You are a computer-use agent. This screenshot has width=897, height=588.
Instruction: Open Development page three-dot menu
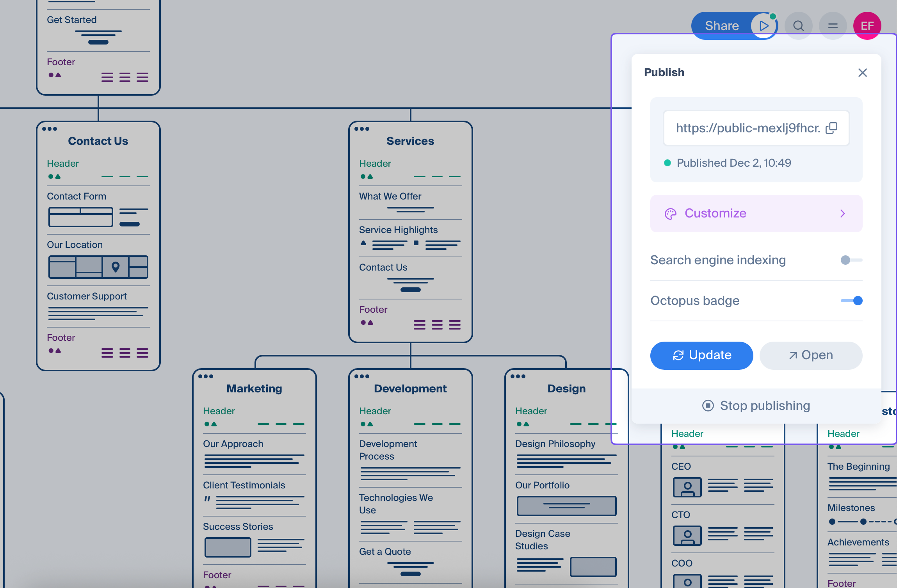coord(362,376)
